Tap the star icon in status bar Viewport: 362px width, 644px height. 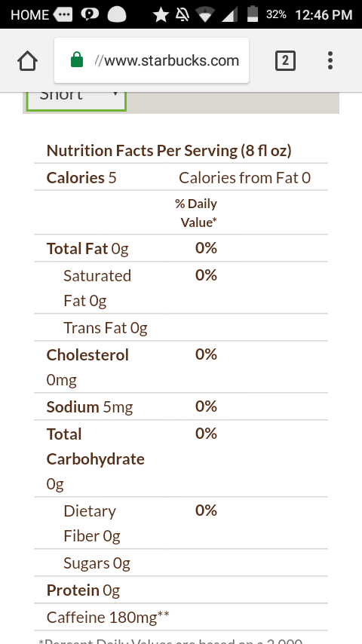pos(161,15)
